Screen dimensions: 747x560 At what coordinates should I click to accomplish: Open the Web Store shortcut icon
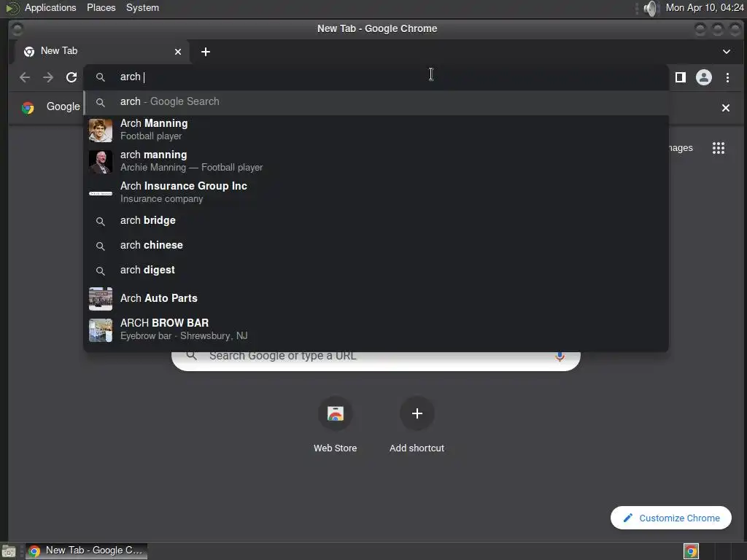point(336,413)
